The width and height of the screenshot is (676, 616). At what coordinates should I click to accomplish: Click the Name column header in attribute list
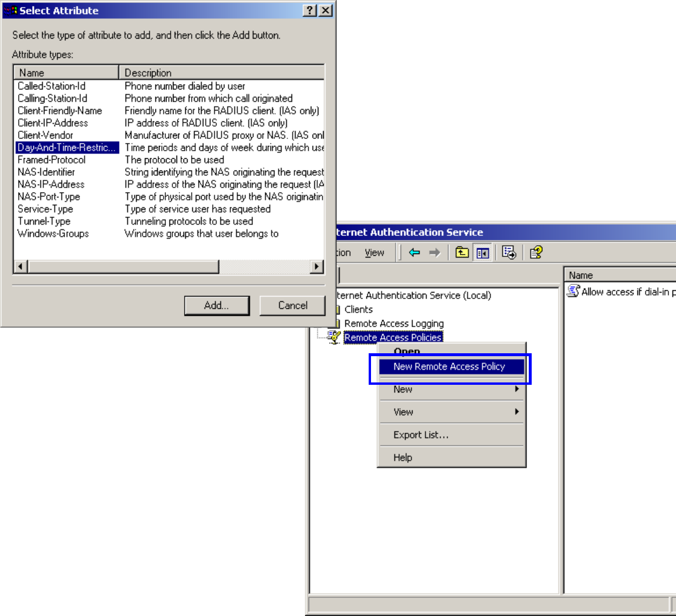point(66,72)
